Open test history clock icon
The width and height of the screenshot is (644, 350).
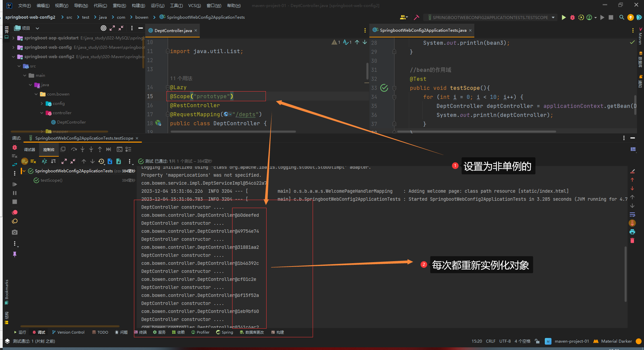click(102, 161)
